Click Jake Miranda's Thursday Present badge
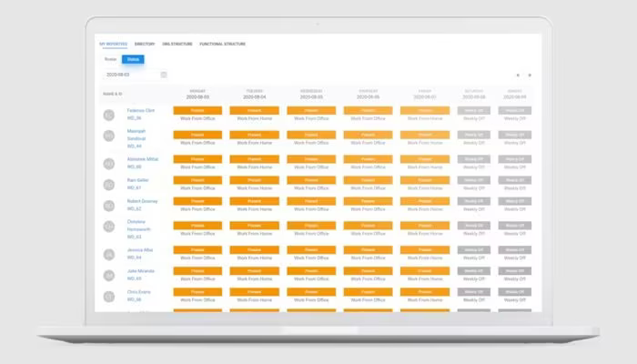This screenshot has height=364, width=637. [x=368, y=271]
